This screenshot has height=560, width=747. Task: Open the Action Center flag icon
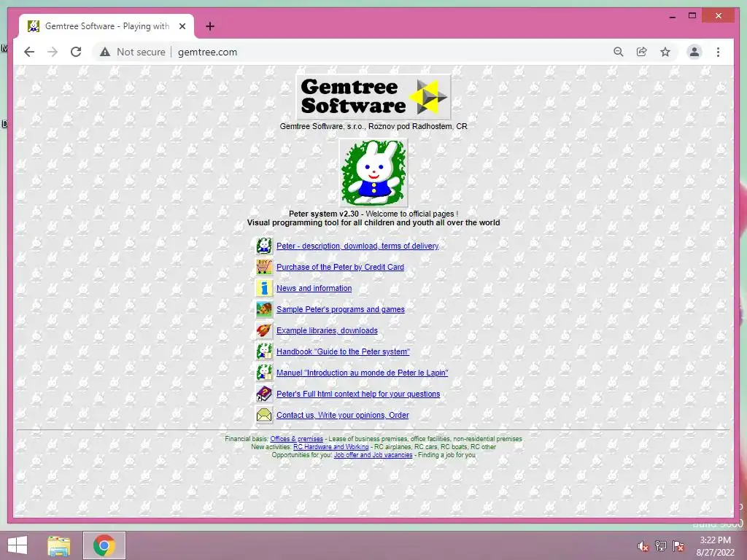point(678,546)
